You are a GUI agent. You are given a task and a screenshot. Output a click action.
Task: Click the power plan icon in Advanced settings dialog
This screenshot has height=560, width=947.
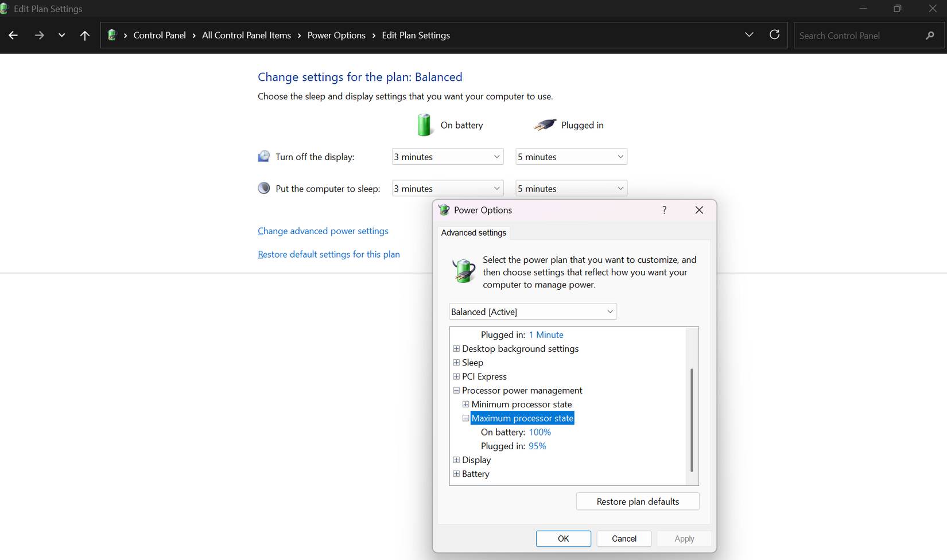(463, 271)
